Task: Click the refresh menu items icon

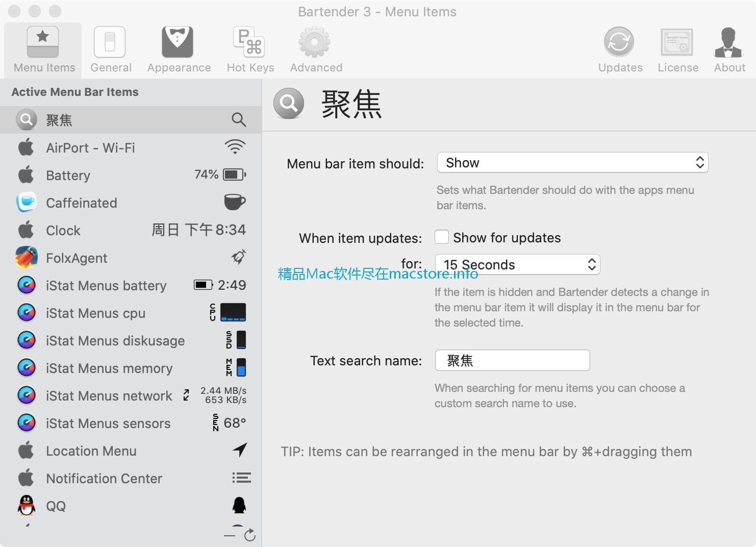Action: 250,535
